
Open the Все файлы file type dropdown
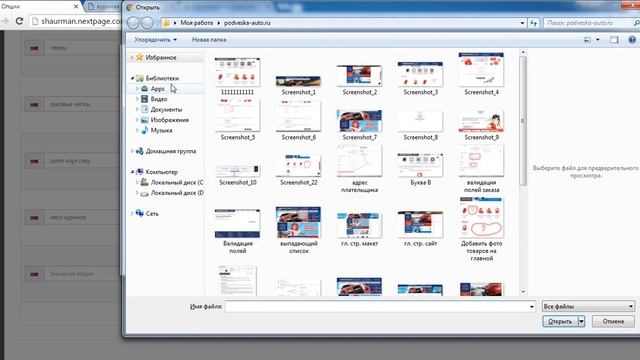coord(588,307)
